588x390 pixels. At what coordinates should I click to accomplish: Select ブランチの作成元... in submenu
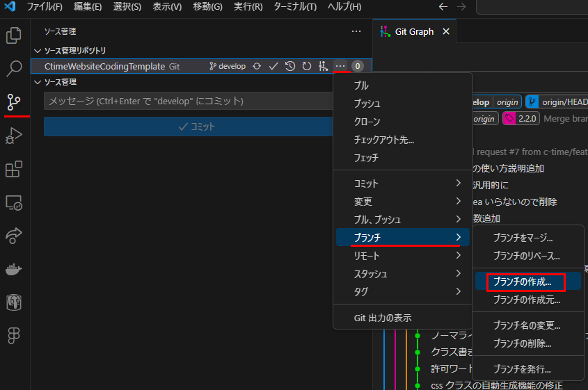[x=528, y=300]
